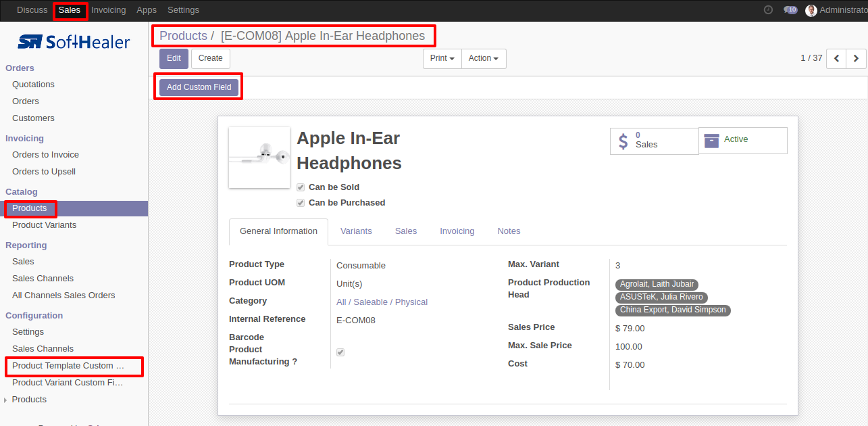Open Product Variants in the sidebar

tap(45, 225)
